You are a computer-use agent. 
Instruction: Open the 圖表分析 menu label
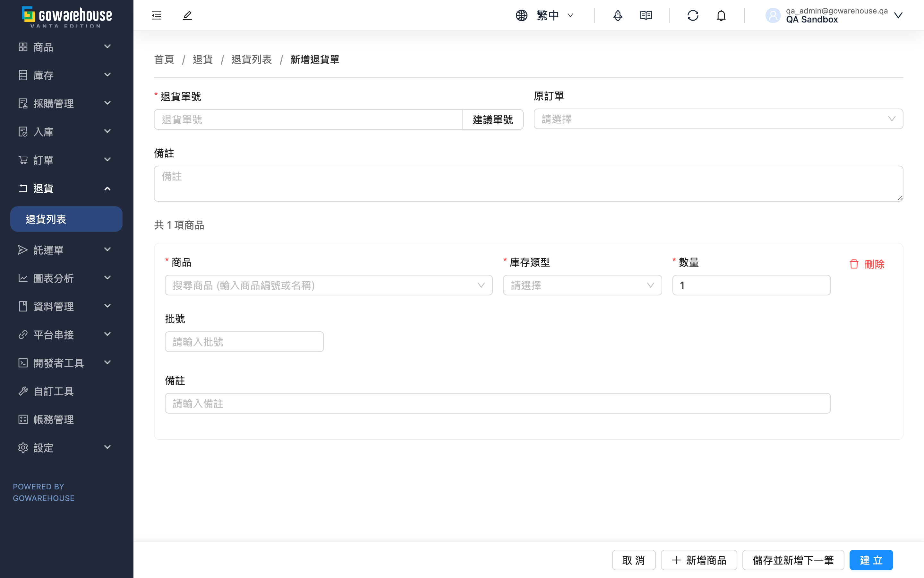pos(54,278)
